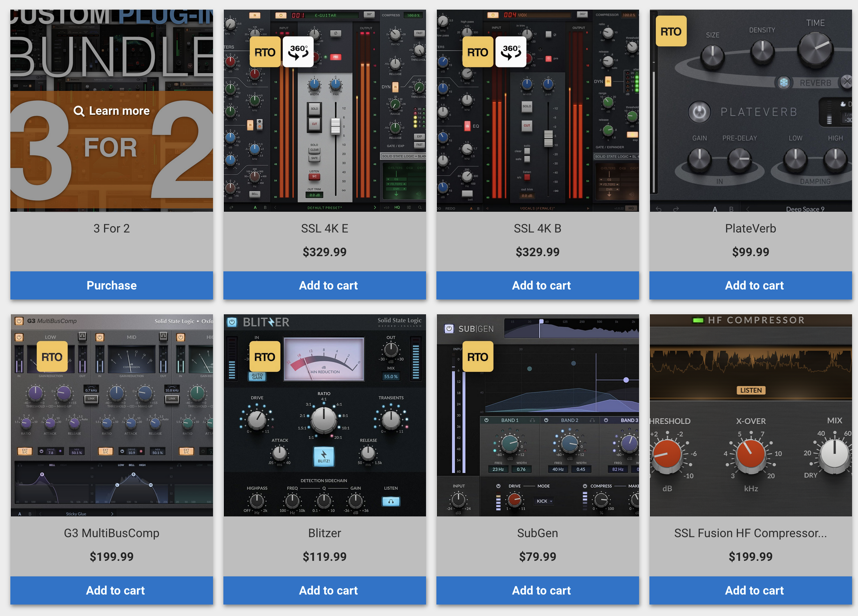The height and width of the screenshot is (616, 858).
Task: Click PRE button in SSL 4K E image
Action: pos(336,57)
